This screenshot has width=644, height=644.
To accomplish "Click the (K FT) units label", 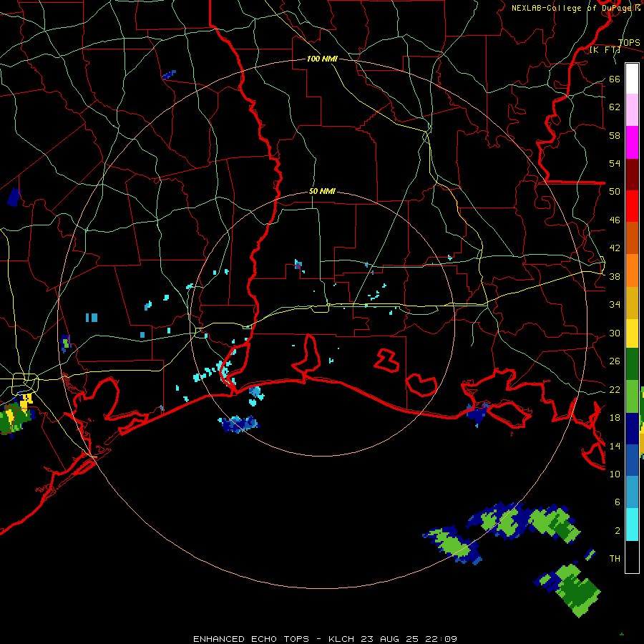I will (x=605, y=50).
